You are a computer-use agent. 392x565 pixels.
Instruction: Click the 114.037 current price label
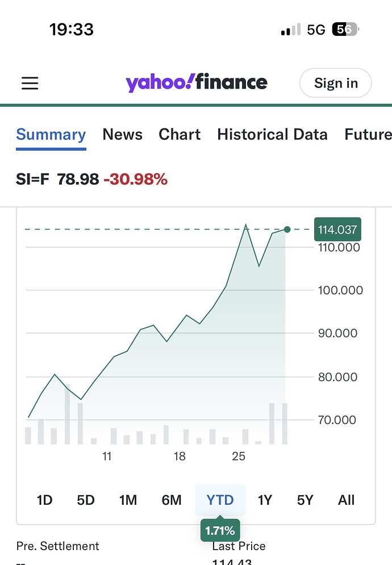[337, 230]
